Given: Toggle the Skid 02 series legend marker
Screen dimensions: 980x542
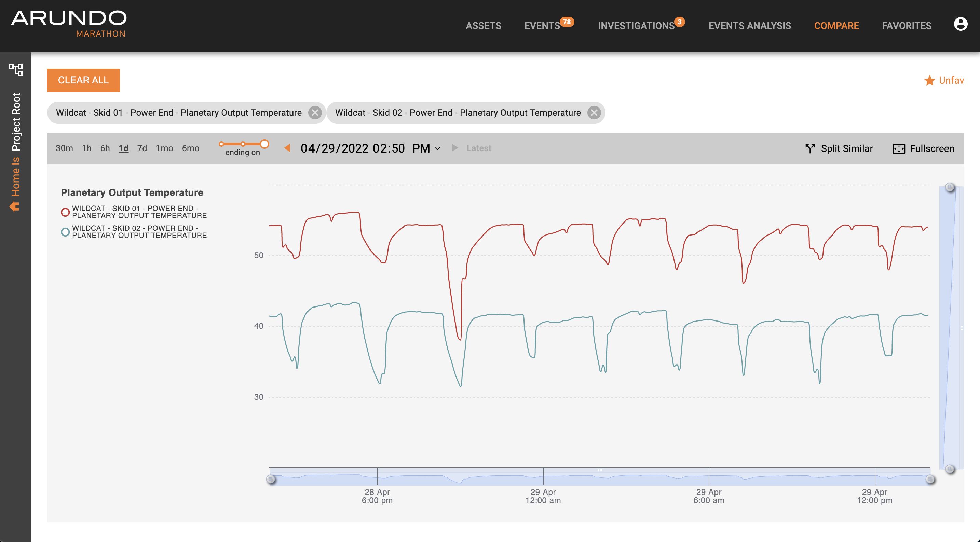Looking at the screenshot, I should (65, 232).
